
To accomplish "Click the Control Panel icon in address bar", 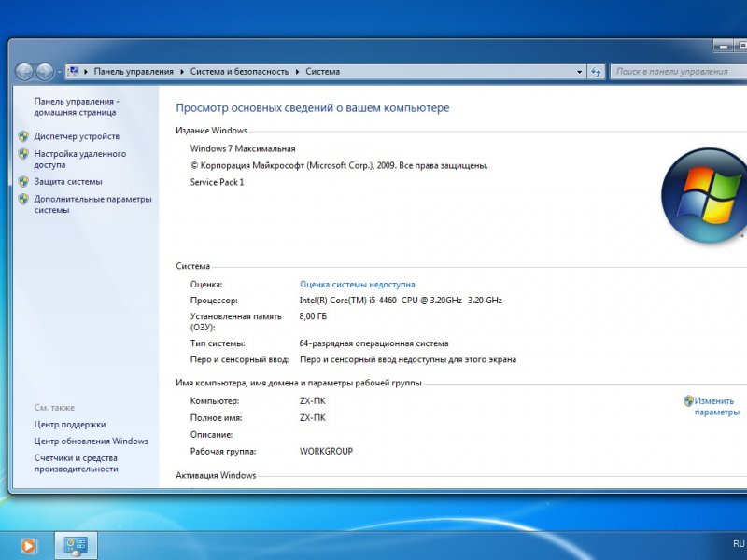I will click(x=73, y=72).
